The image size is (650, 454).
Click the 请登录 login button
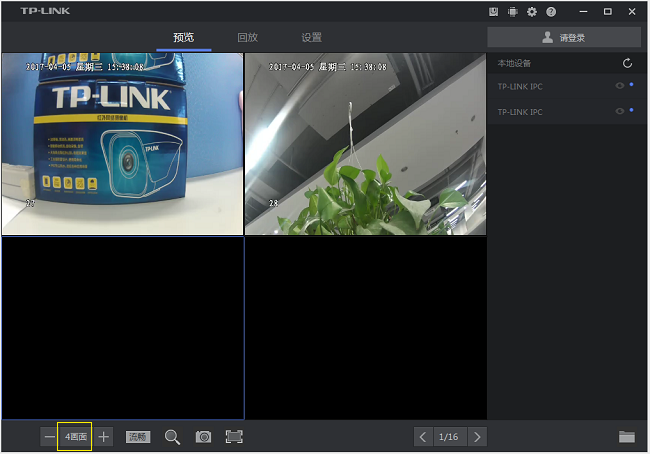coord(564,37)
